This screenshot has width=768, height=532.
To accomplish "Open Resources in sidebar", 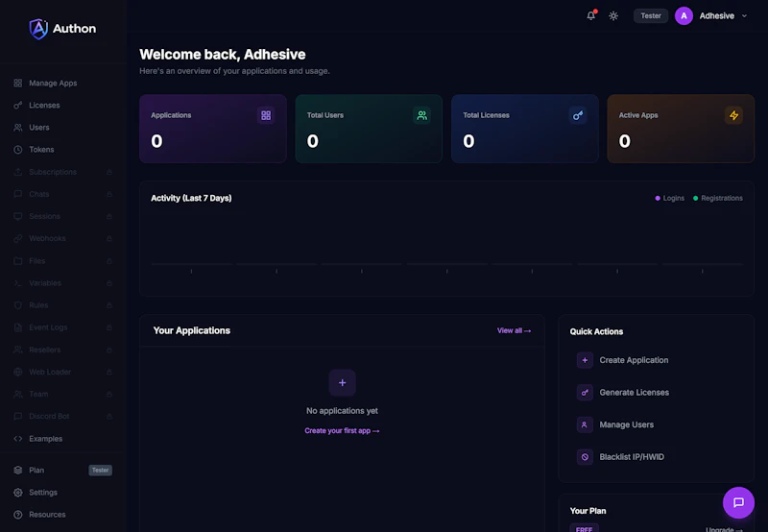I will pyautogui.click(x=62, y=515).
